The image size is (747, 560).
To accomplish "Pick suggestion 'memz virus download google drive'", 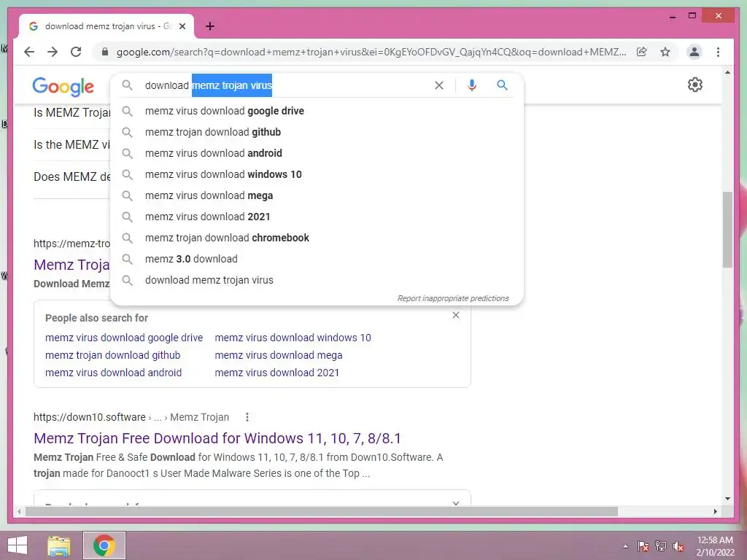I will [x=317, y=111].
